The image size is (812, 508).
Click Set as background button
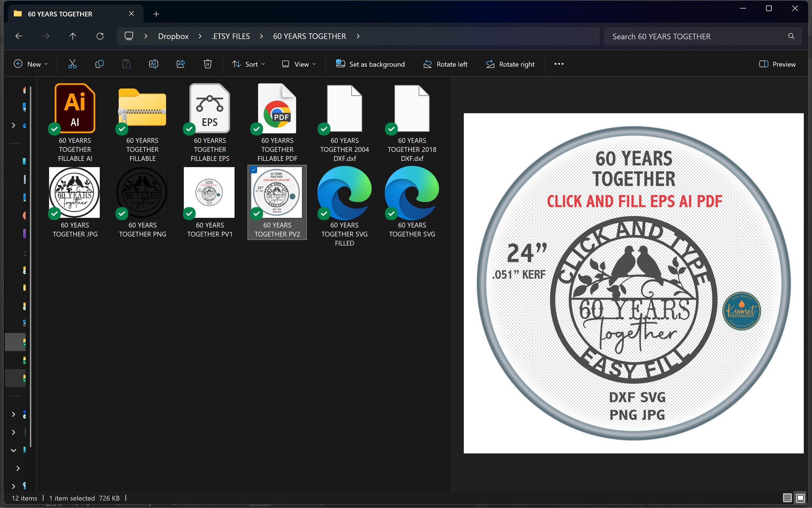[x=370, y=64]
